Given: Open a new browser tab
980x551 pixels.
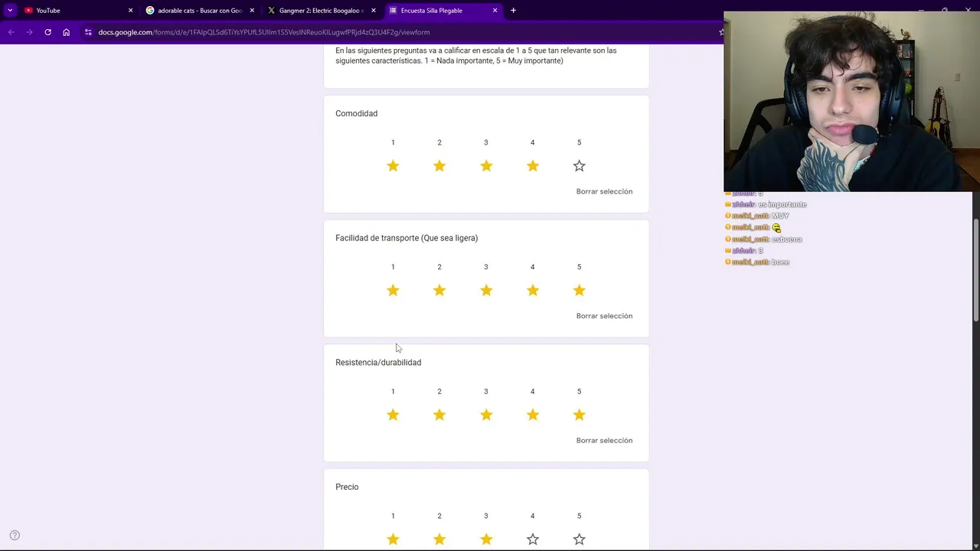Looking at the screenshot, I should (513, 11).
